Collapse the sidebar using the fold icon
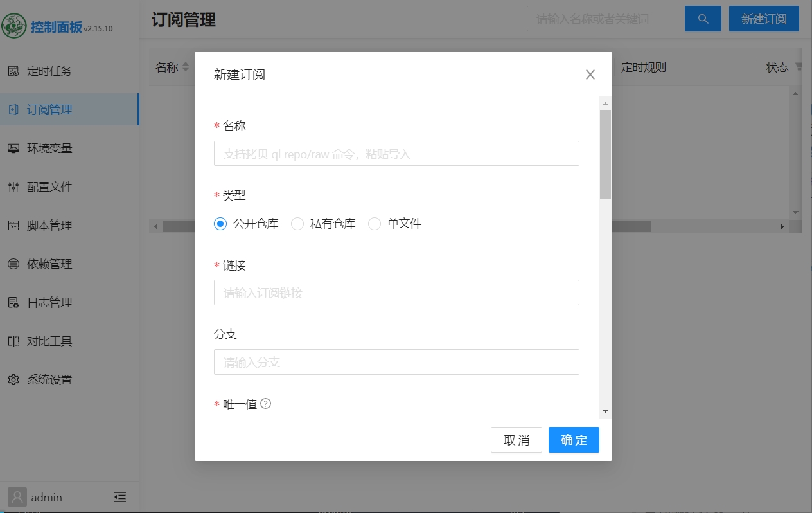 pyautogui.click(x=120, y=497)
